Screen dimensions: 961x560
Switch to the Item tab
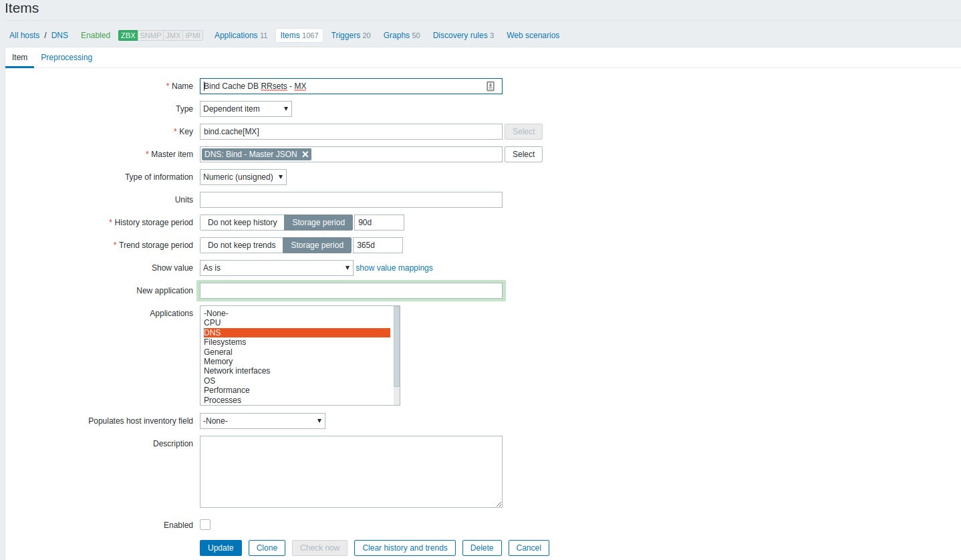20,57
